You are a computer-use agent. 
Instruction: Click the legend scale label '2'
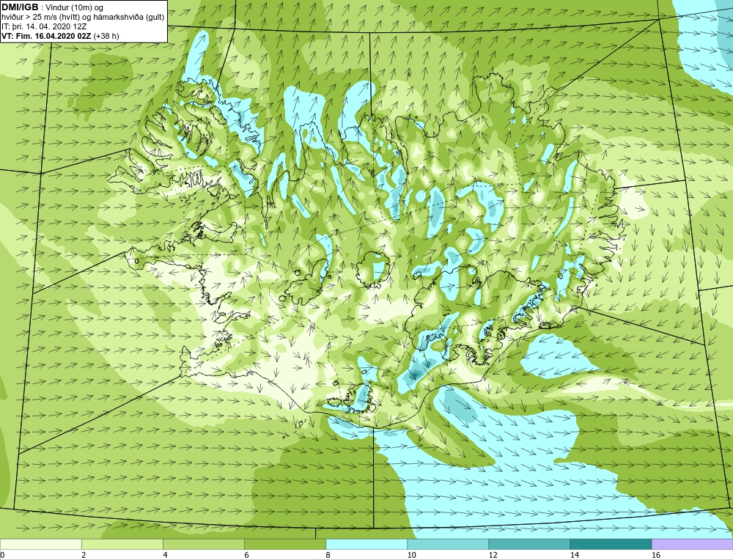point(84,555)
